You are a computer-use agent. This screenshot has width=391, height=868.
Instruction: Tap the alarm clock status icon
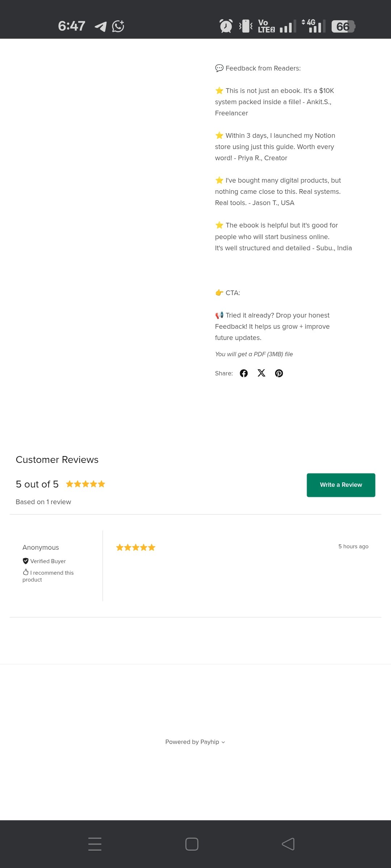pos(226,26)
